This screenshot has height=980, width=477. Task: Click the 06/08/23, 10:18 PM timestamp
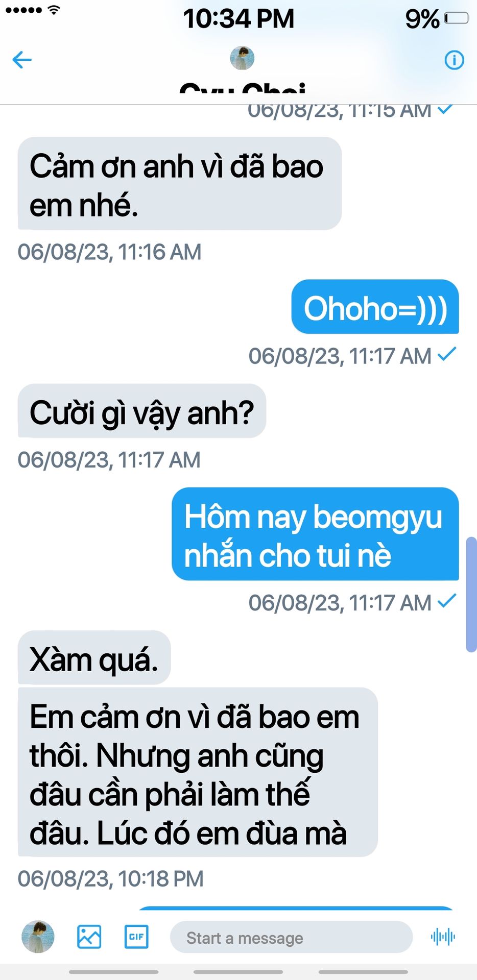[x=110, y=878]
